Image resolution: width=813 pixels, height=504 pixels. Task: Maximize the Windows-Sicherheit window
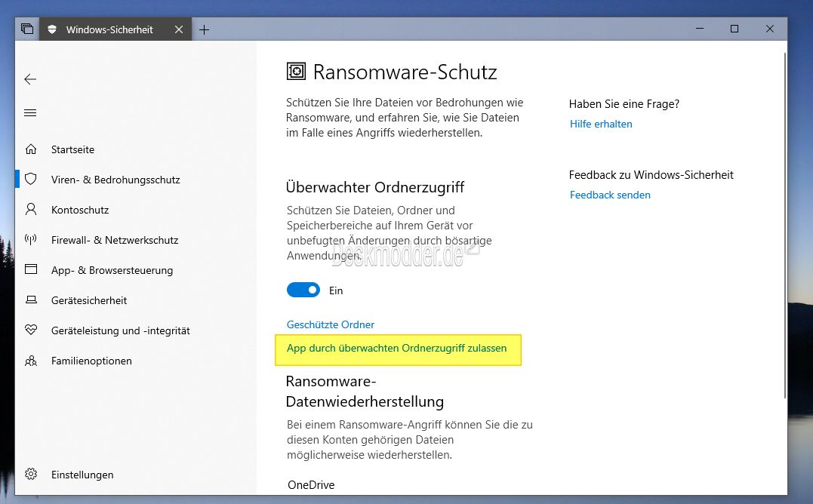point(734,29)
